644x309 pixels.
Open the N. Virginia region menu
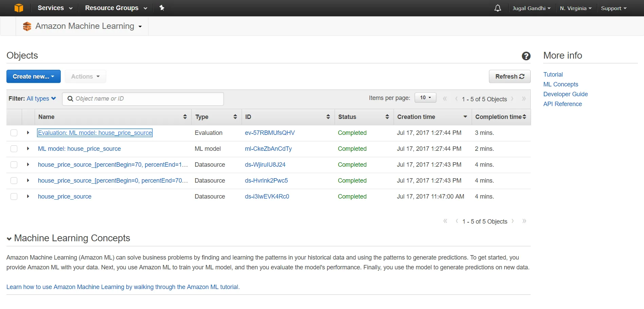(x=575, y=8)
